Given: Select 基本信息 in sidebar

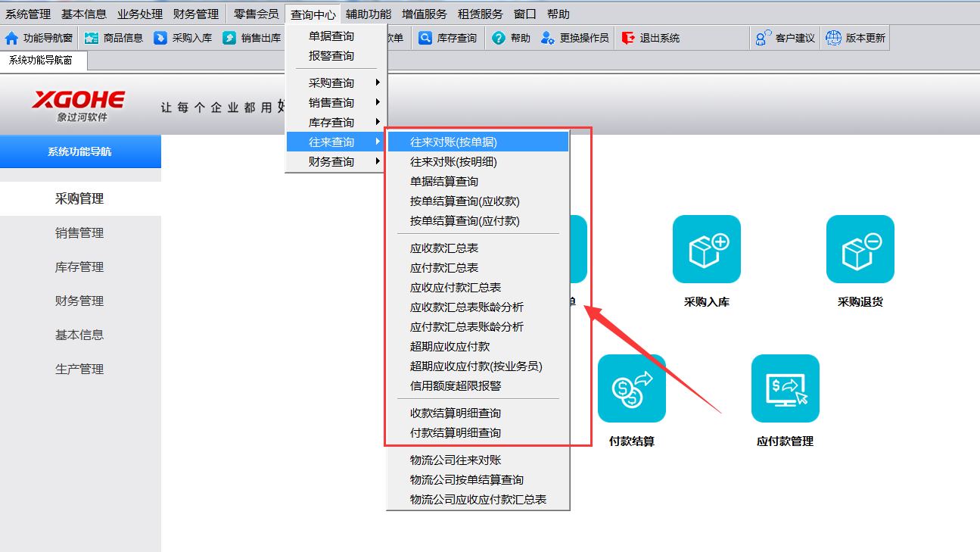Looking at the screenshot, I should (80, 335).
